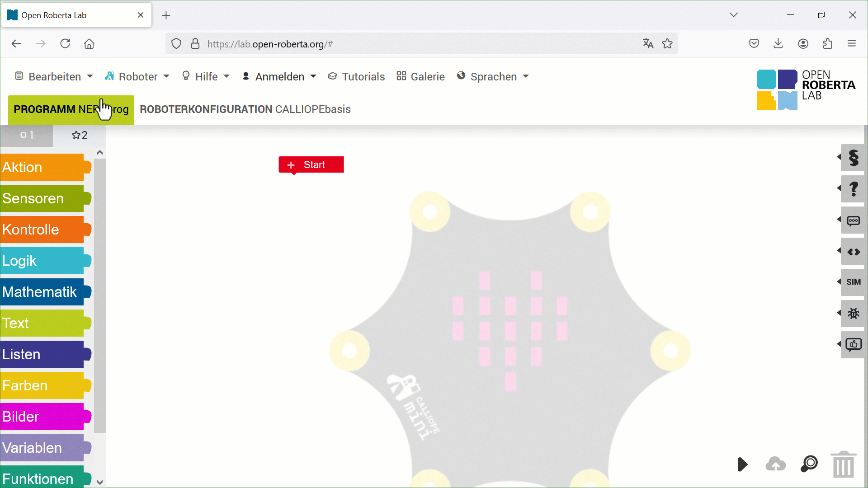Expand the Start block plus sign
This screenshot has width=868, height=488.
291,165
